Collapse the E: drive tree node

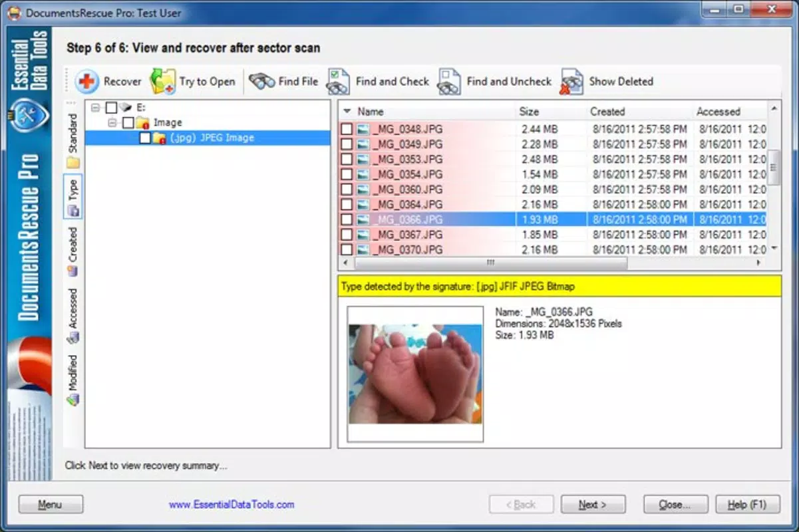[96, 107]
